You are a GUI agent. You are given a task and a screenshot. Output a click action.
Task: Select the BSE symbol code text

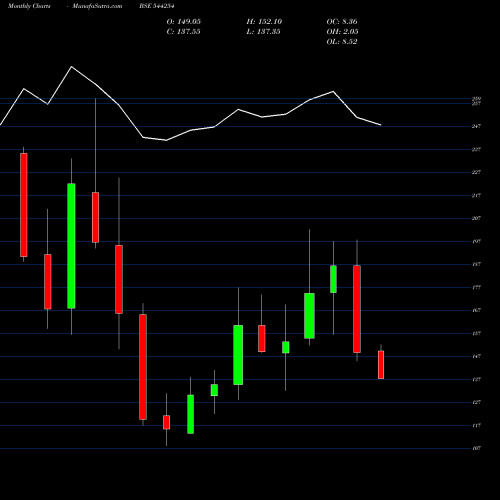tap(157, 6)
